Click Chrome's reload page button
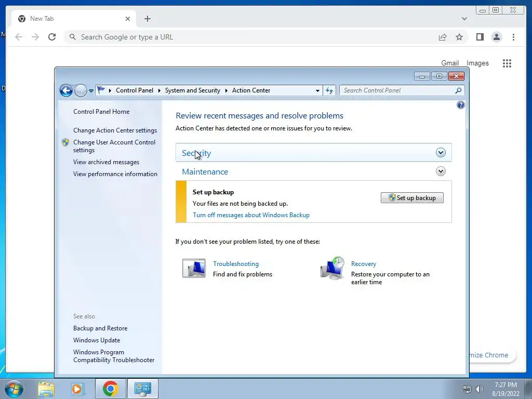The width and height of the screenshot is (532, 399). point(52,37)
